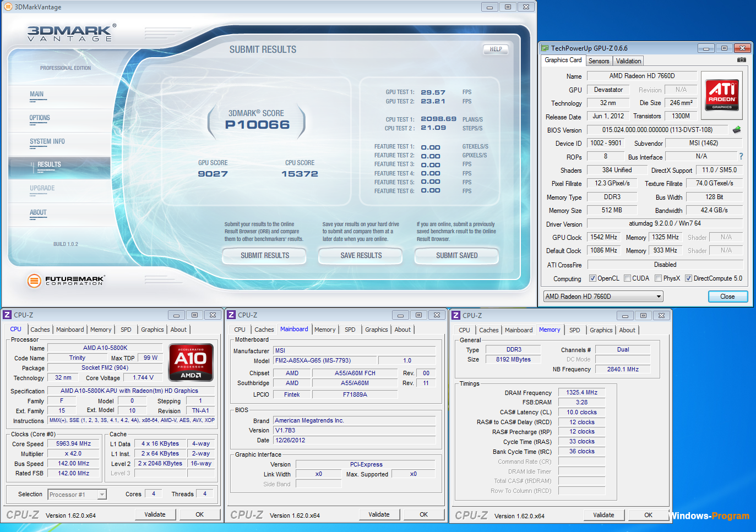Viewport: 756px width, 532px height.
Task: Click the NB Frequency value 2840.1 MHz
Action: pos(623,369)
